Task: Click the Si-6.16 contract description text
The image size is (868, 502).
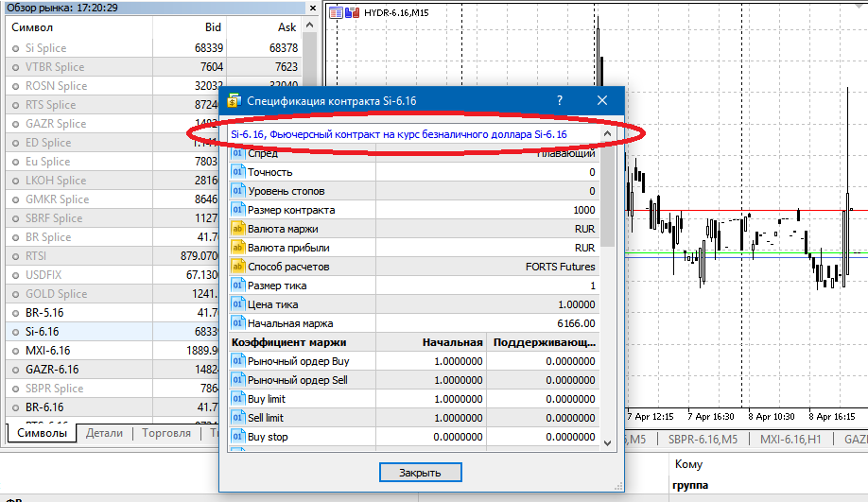Action: [399, 134]
